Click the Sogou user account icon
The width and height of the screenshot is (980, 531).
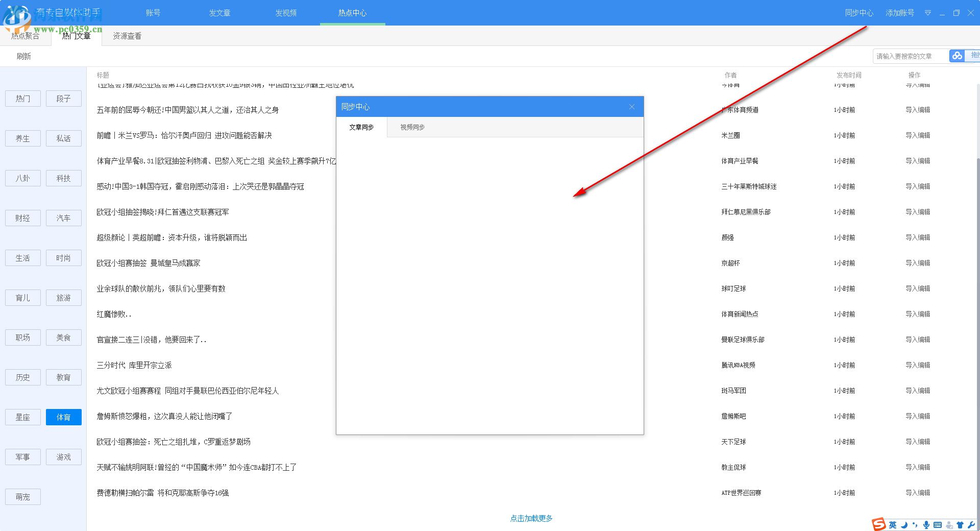(x=949, y=525)
